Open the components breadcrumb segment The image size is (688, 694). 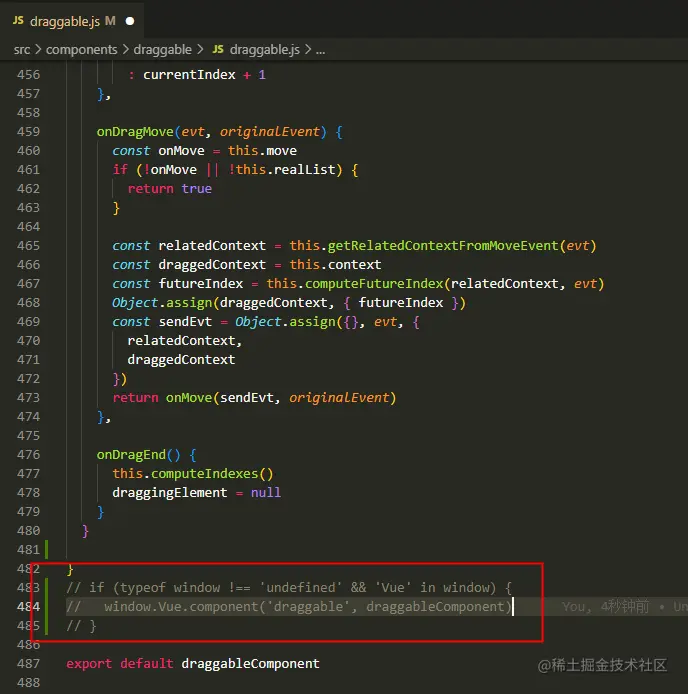point(81,50)
